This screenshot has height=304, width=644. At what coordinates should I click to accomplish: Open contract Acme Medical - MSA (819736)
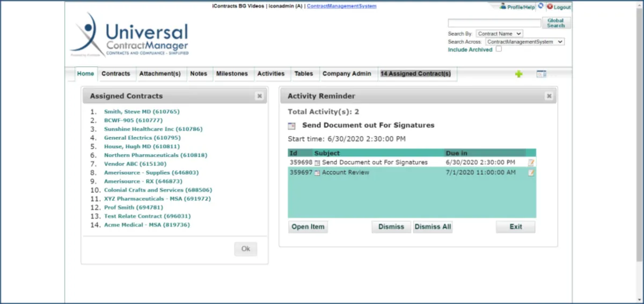pos(147,225)
